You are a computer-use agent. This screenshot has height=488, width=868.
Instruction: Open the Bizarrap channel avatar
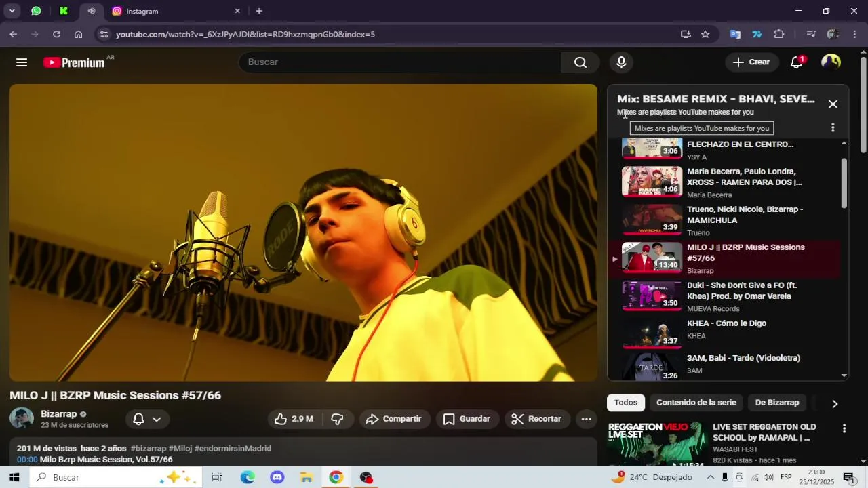(x=22, y=419)
